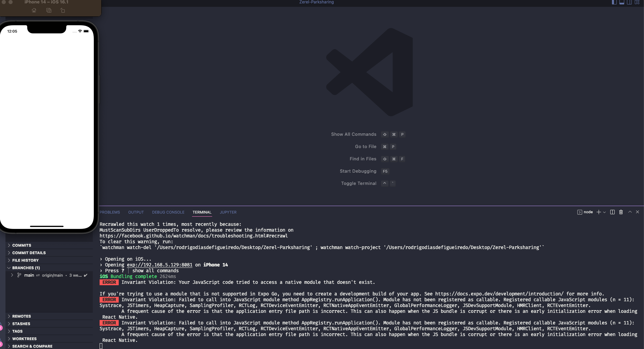Kill the terminal using the trash icon
644x349 pixels.
point(621,212)
